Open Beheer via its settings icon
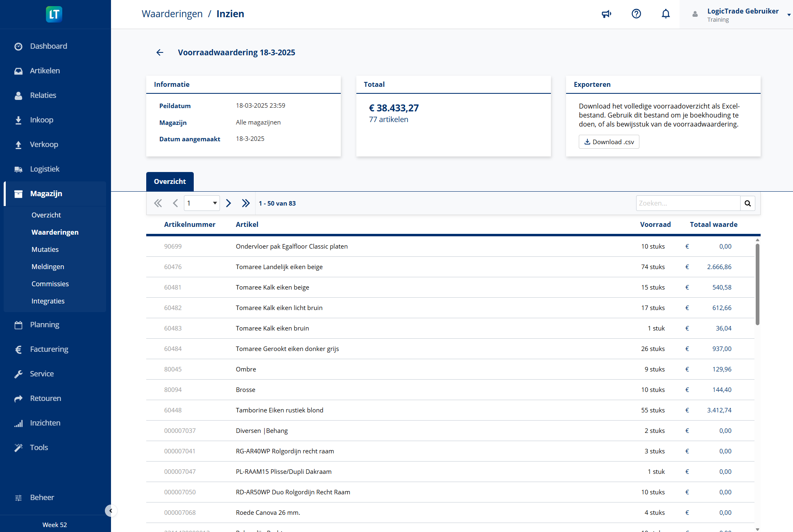This screenshot has width=793, height=532. [18, 497]
